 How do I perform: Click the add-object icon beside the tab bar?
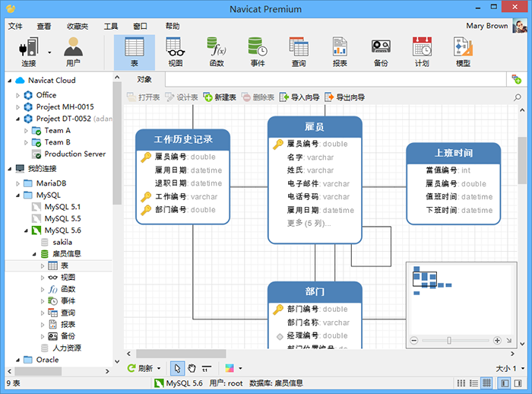516,79
